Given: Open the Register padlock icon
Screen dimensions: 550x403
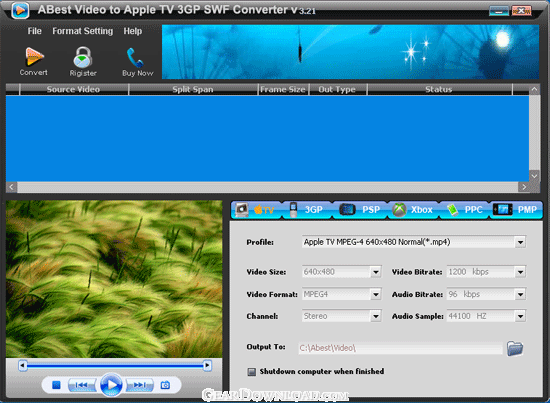Looking at the screenshot, I should [83, 57].
